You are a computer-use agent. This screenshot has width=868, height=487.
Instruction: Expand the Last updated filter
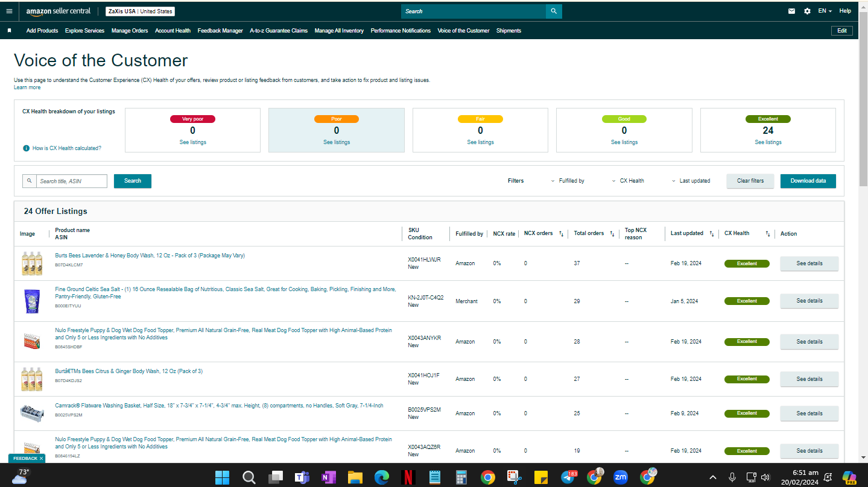pyautogui.click(x=691, y=181)
